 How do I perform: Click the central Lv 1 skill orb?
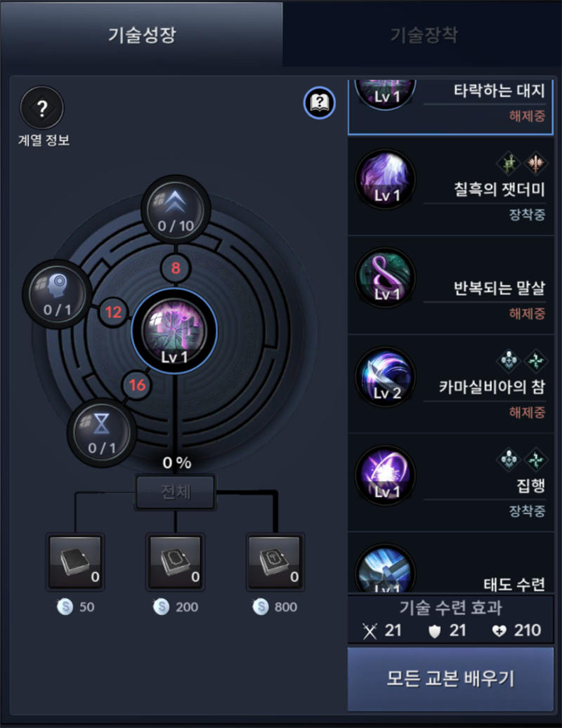pyautogui.click(x=174, y=331)
